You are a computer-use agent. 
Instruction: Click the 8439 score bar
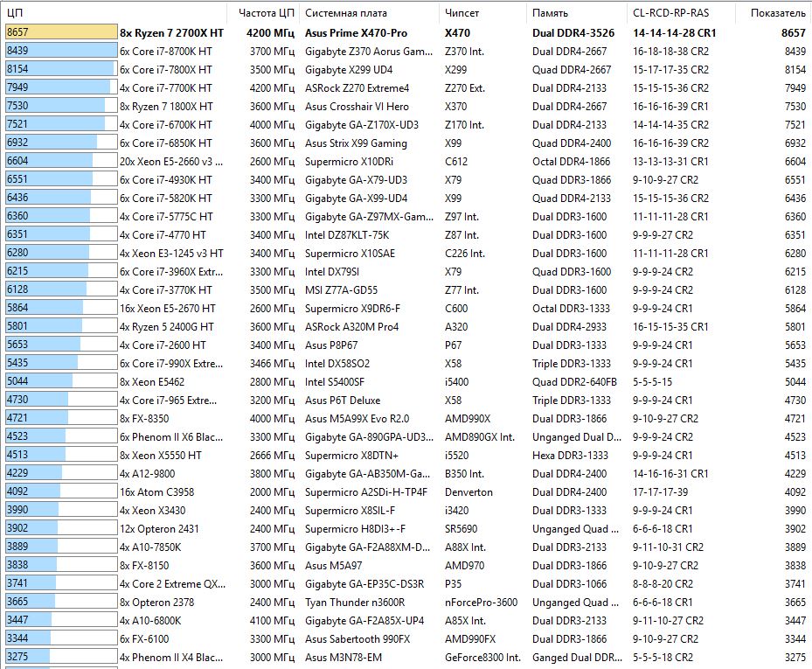(61, 50)
